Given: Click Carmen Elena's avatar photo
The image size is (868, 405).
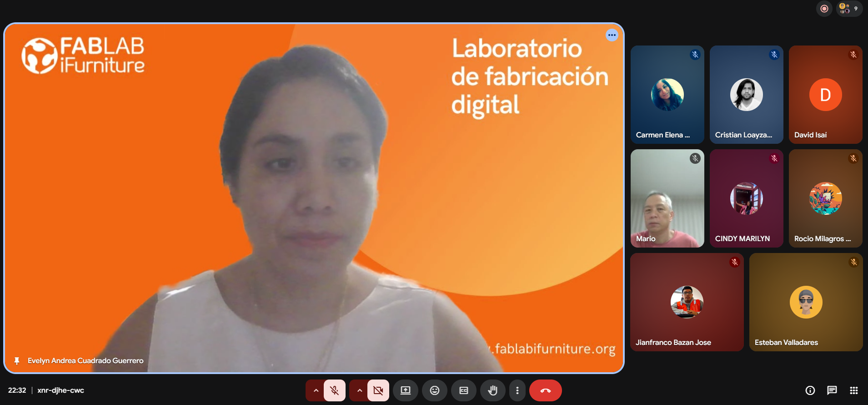Looking at the screenshot, I should (x=667, y=95).
